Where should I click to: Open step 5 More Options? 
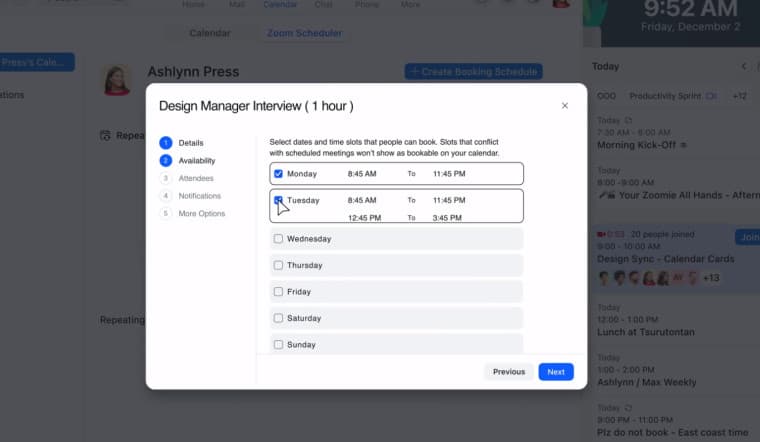point(201,213)
